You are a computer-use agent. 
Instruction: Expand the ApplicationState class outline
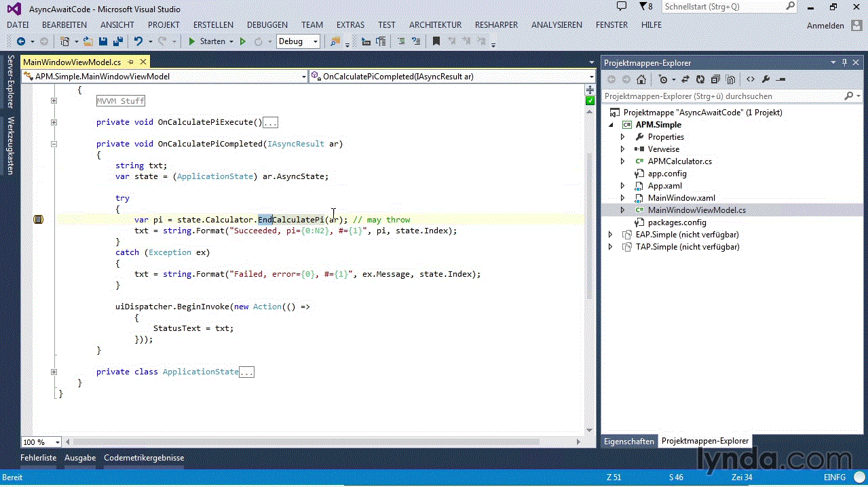[x=54, y=372]
